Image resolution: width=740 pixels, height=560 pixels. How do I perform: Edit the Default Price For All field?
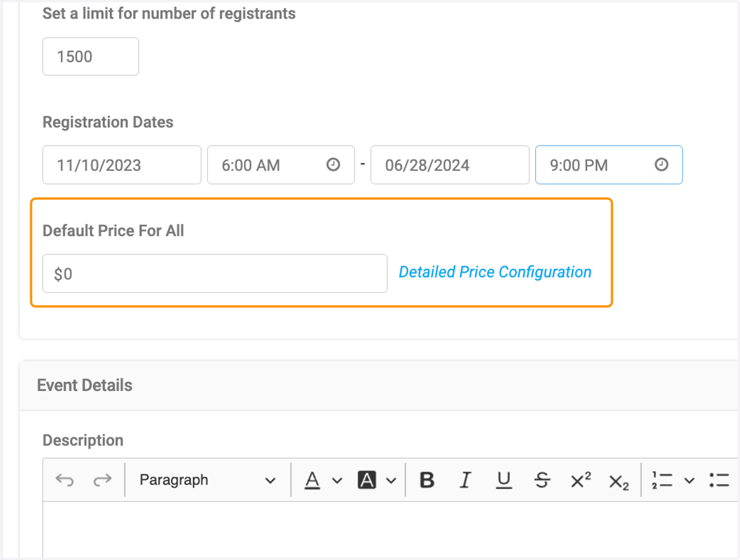[215, 273]
